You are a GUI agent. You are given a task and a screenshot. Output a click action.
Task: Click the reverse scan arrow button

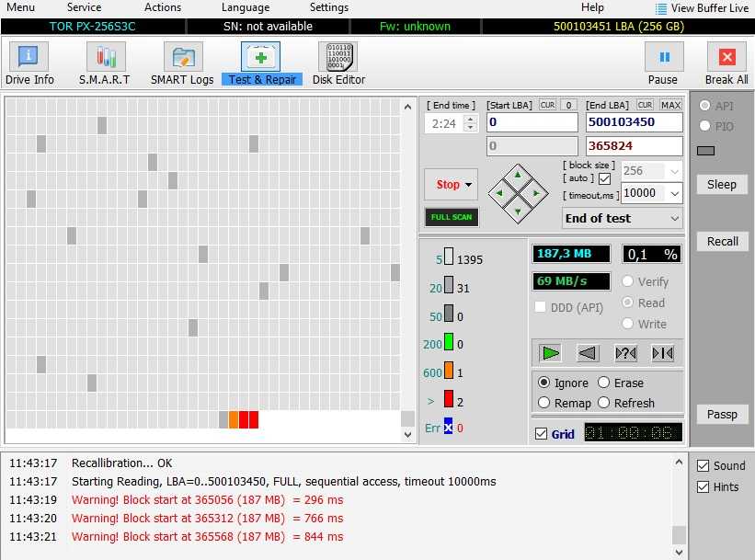589,353
